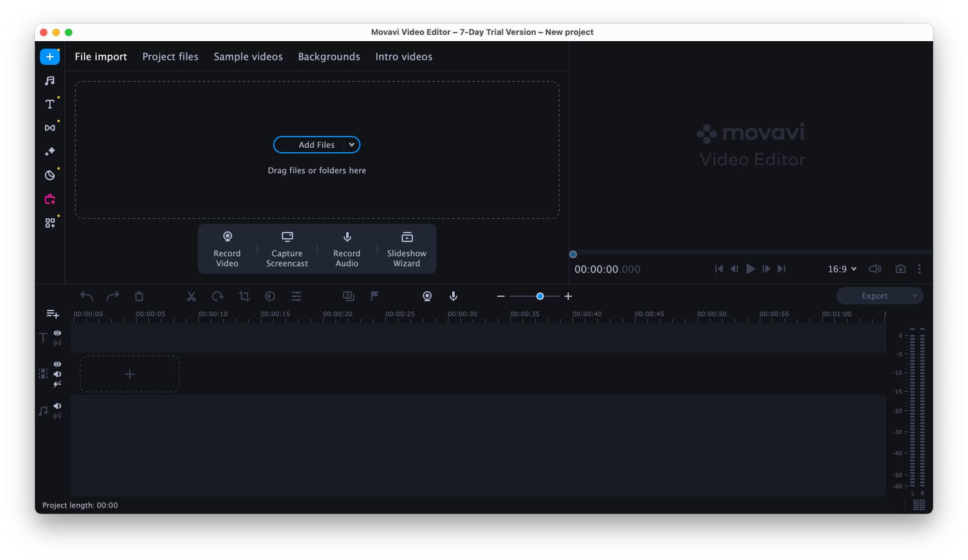Mute the preview volume speaker
Screen dimensions: 968x560
point(875,269)
